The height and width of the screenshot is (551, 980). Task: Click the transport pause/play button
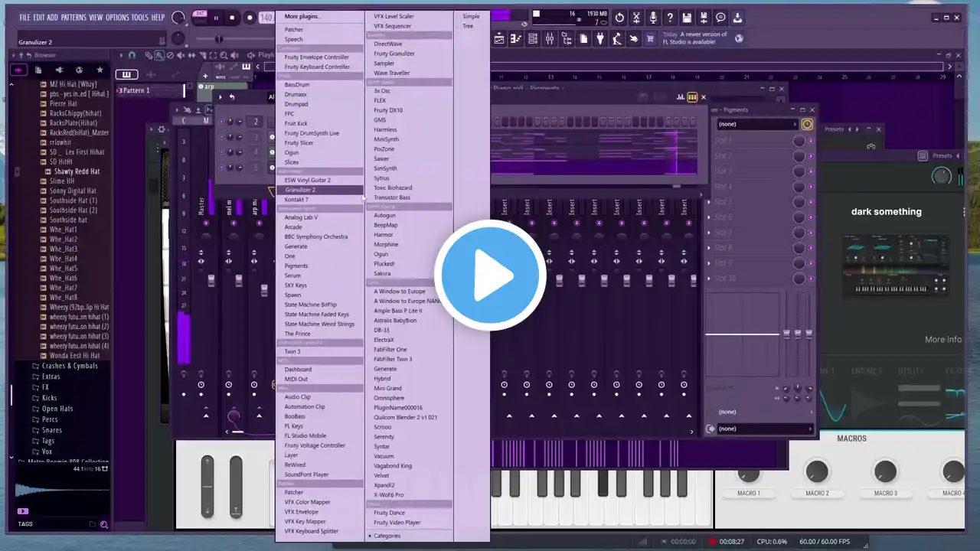click(216, 18)
